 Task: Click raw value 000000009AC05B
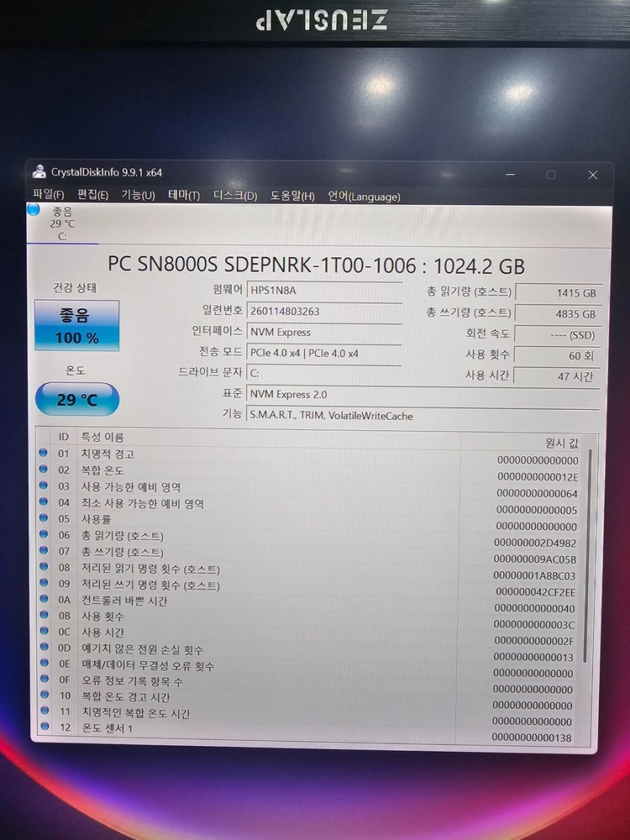click(534, 559)
